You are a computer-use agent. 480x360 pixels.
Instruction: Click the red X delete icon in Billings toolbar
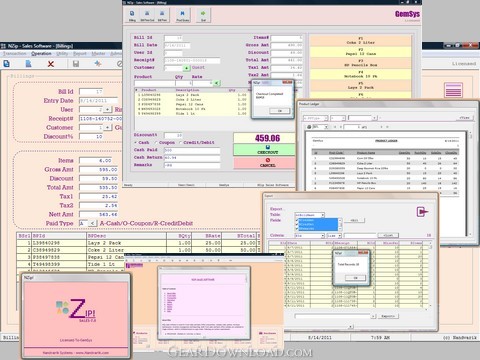51,63
